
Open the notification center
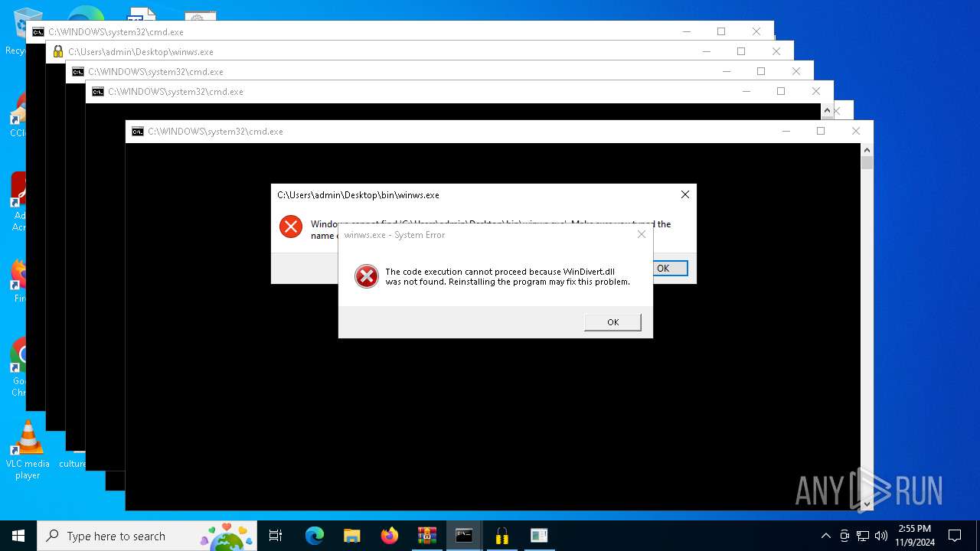click(x=955, y=536)
